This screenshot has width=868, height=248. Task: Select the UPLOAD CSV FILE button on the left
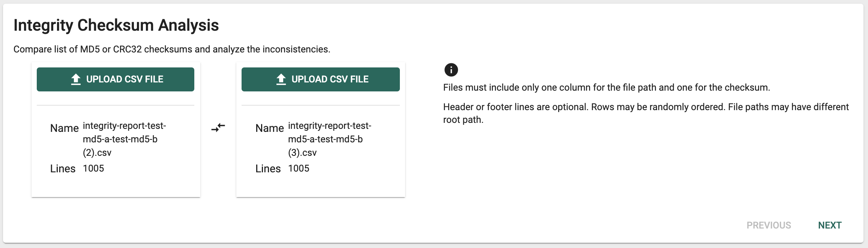click(x=115, y=79)
